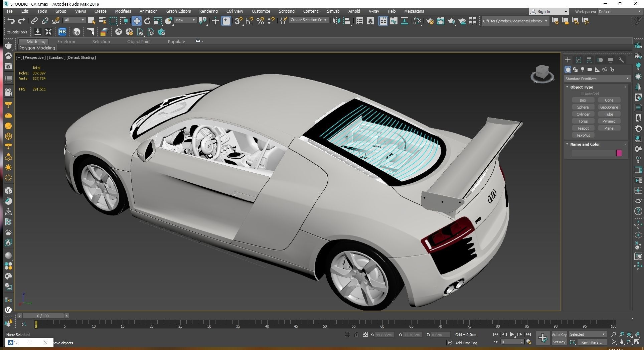Image resolution: width=644 pixels, height=350 pixels.
Task: Open the Standard Primitives dropdown
Action: point(597,79)
